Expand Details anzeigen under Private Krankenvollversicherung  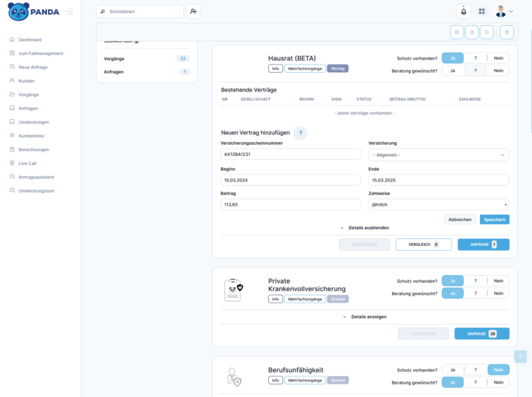[364, 317]
